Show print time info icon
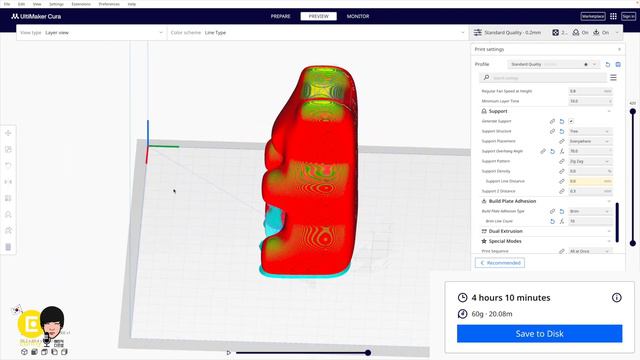This screenshot has width=640, height=360. pyautogui.click(x=616, y=298)
